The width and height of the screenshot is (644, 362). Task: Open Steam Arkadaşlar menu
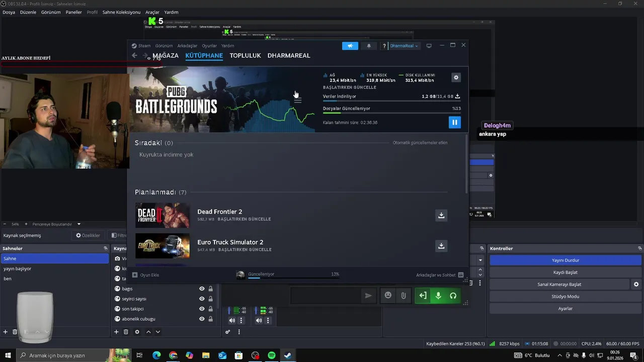pyautogui.click(x=187, y=46)
